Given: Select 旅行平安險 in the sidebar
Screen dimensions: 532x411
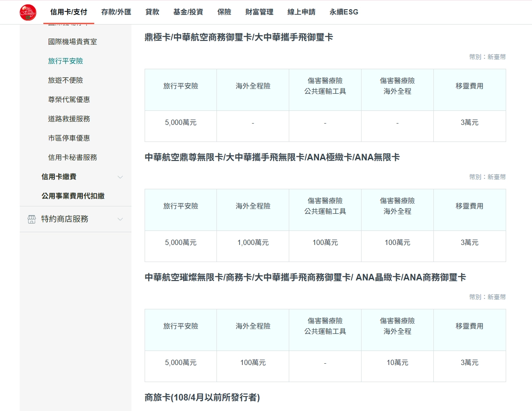Looking at the screenshot, I should pyautogui.click(x=65, y=61).
